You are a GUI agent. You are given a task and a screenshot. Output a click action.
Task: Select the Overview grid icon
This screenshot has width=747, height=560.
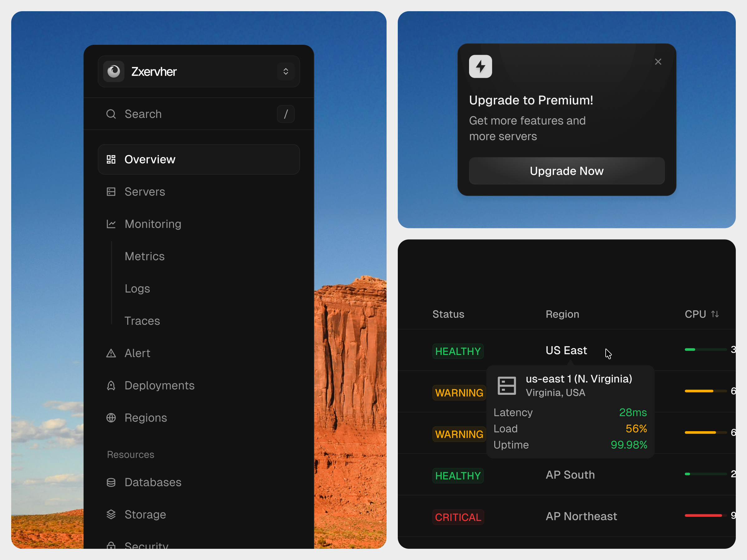click(x=111, y=159)
